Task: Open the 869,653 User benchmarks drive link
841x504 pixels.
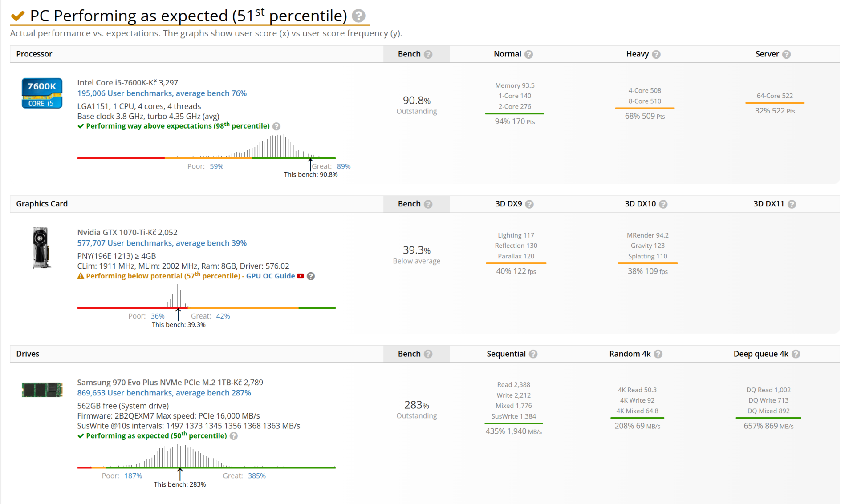Action: pos(164,393)
